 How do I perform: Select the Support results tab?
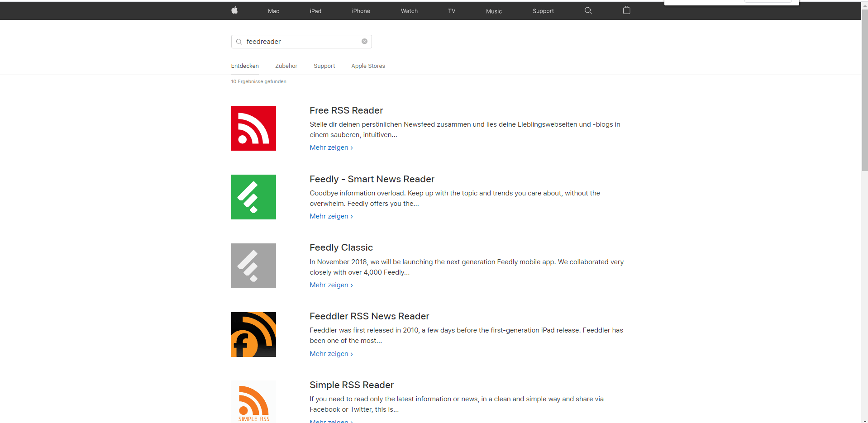pyautogui.click(x=324, y=66)
